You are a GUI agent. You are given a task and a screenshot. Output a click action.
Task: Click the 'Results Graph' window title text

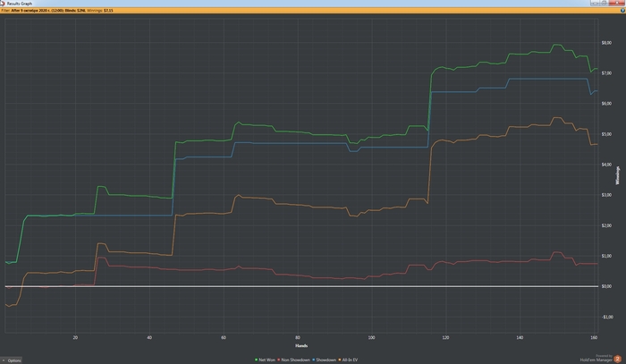(x=19, y=4)
